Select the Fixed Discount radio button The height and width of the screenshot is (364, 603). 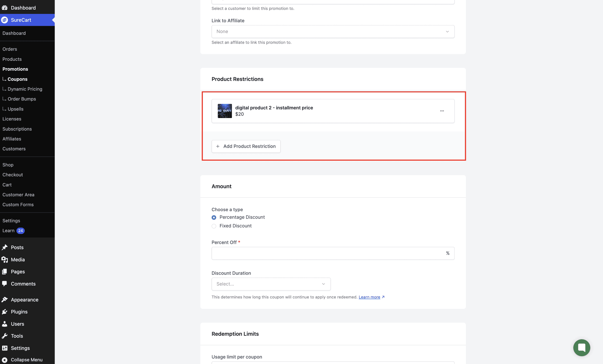click(214, 226)
